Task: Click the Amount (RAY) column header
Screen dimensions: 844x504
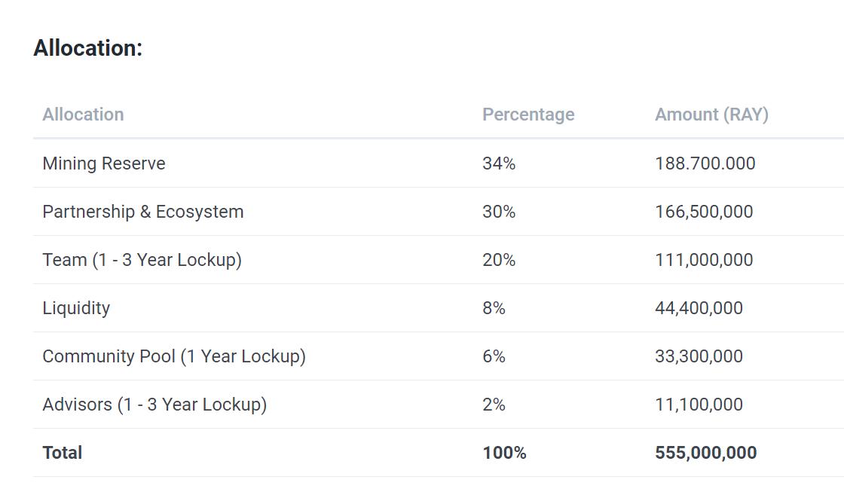Action: 711,115
